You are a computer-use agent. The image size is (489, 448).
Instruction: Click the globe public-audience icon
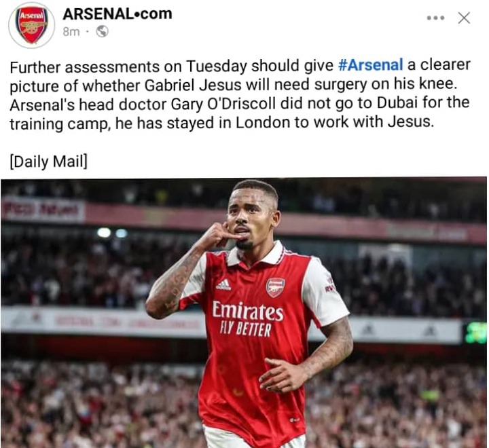click(103, 31)
